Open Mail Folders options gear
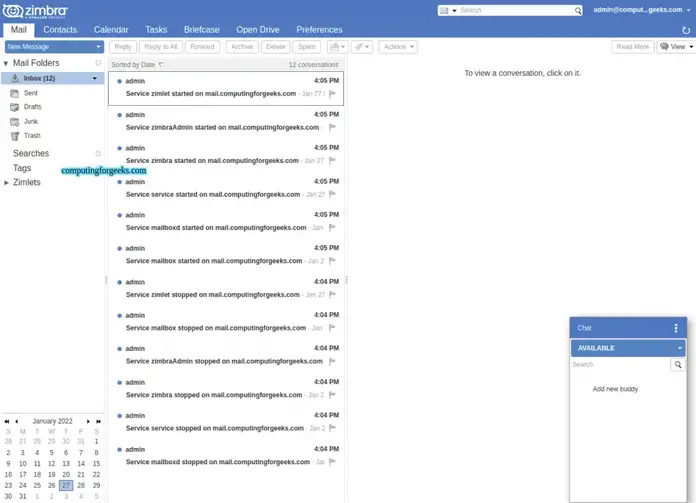Screen dimensions: 696x503 (98, 63)
